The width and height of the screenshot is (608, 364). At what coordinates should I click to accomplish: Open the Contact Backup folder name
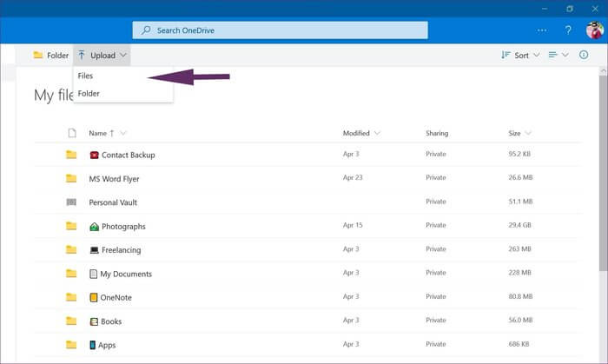128,155
